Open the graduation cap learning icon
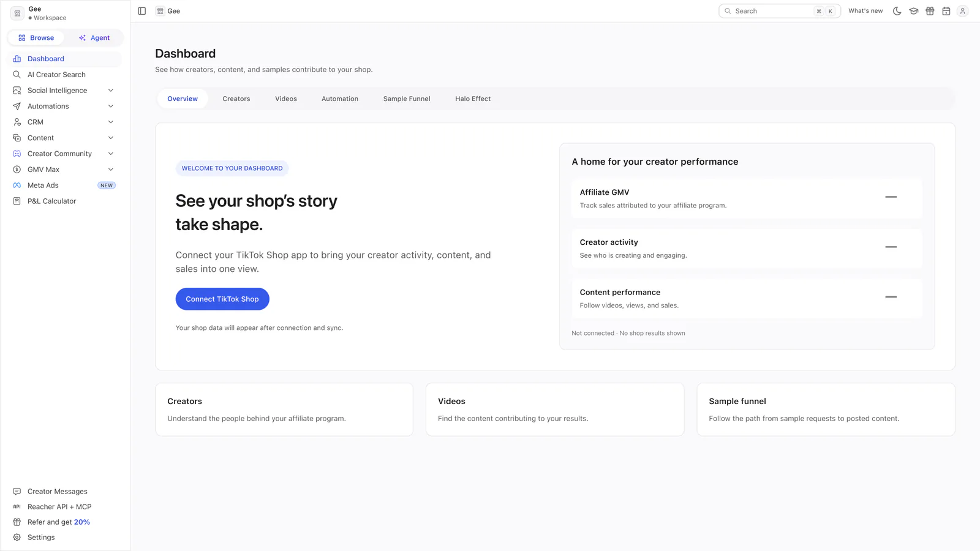This screenshot has height=551, width=980. 914,11
